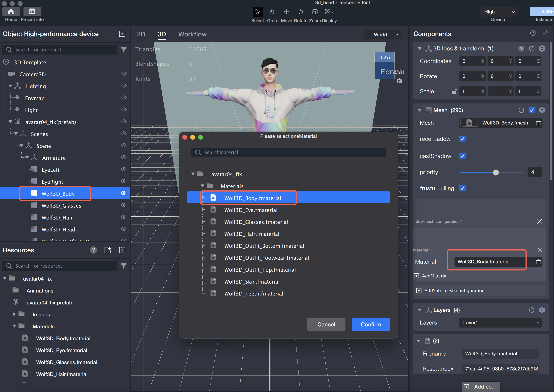This screenshot has width=554, height=392.
Task: Switch to the Workflow tab
Action: (192, 34)
